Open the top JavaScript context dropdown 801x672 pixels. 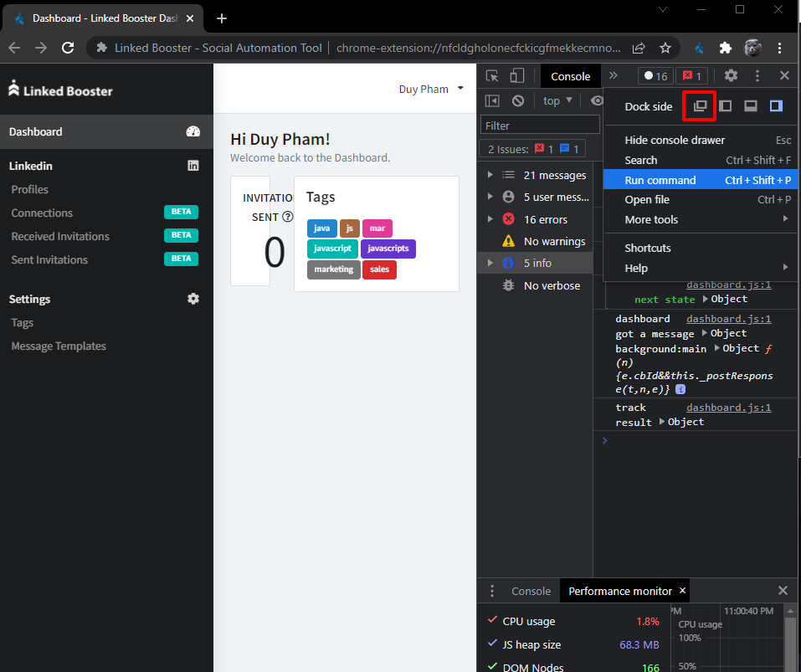tap(557, 101)
